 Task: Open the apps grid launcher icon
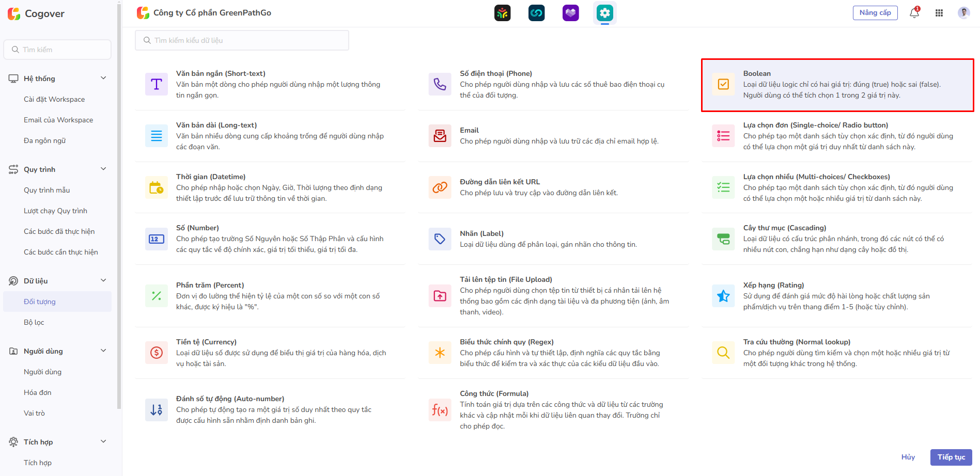[x=939, y=13]
